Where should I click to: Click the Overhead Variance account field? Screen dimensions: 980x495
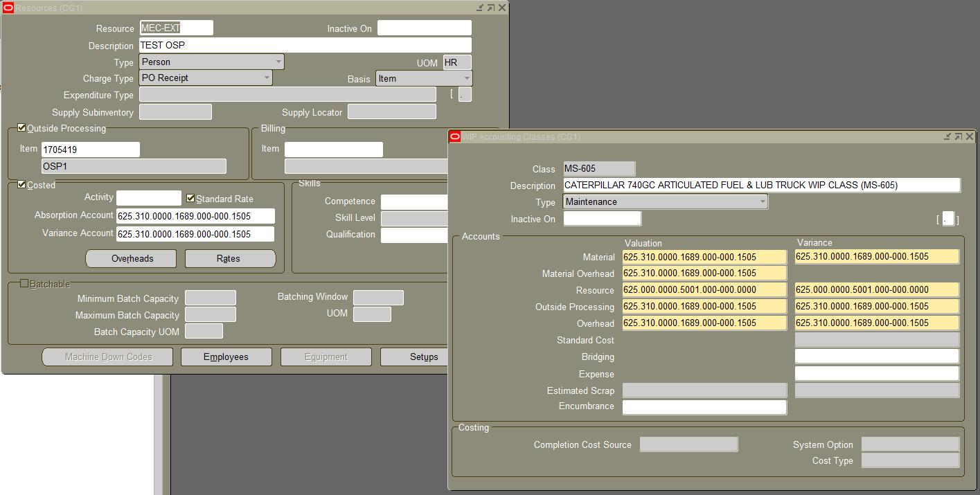click(x=877, y=323)
